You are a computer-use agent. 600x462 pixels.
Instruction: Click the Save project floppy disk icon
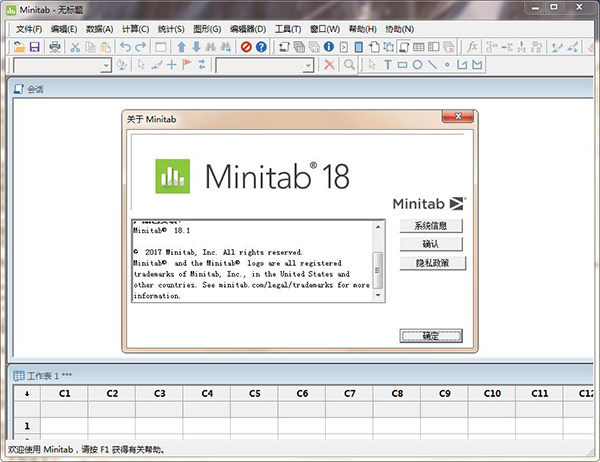pyautogui.click(x=34, y=47)
